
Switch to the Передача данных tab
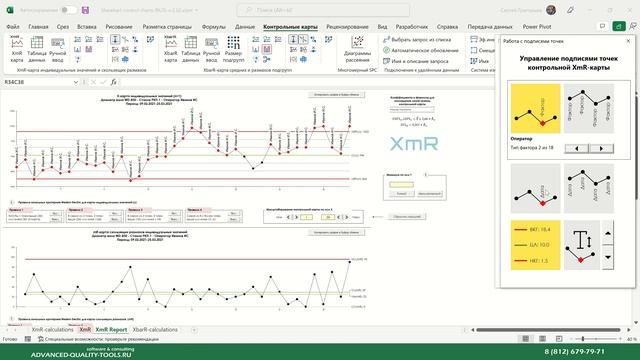(490, 27)
